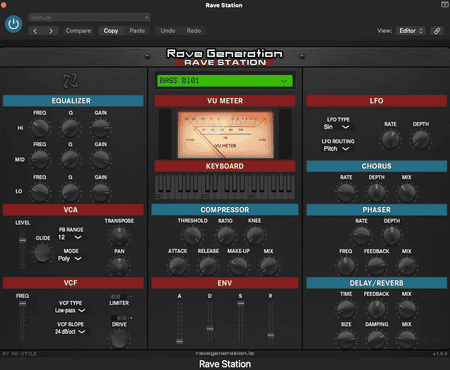
Task: Click the DRIVE knob in VCF
Action: [x=119, y=340]
